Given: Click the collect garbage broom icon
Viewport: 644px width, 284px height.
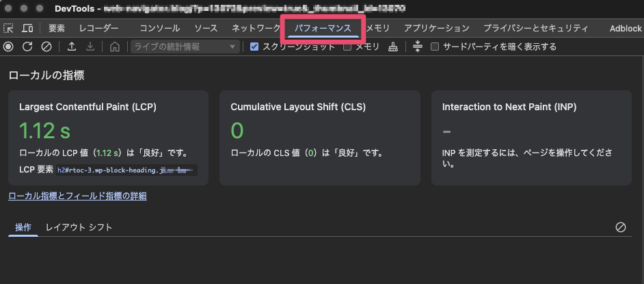Looking at the screenshot, I should 393,47.
